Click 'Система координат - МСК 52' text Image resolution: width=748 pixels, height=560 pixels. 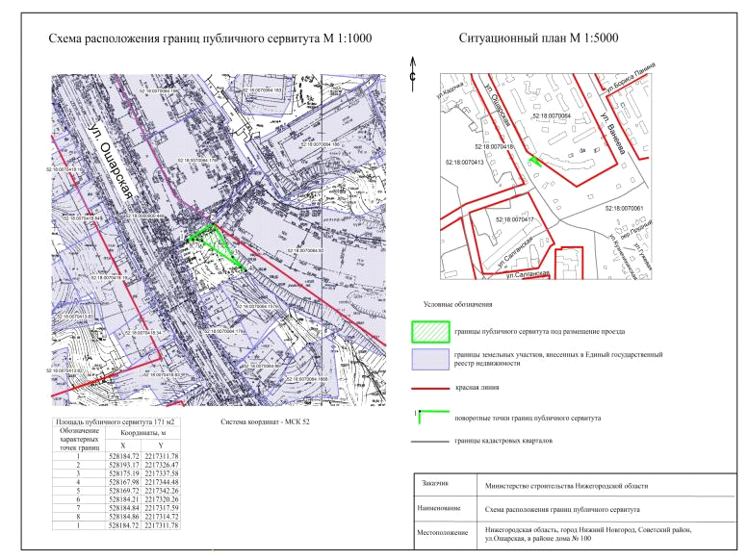pyautogui.click(x=266, y=421)
